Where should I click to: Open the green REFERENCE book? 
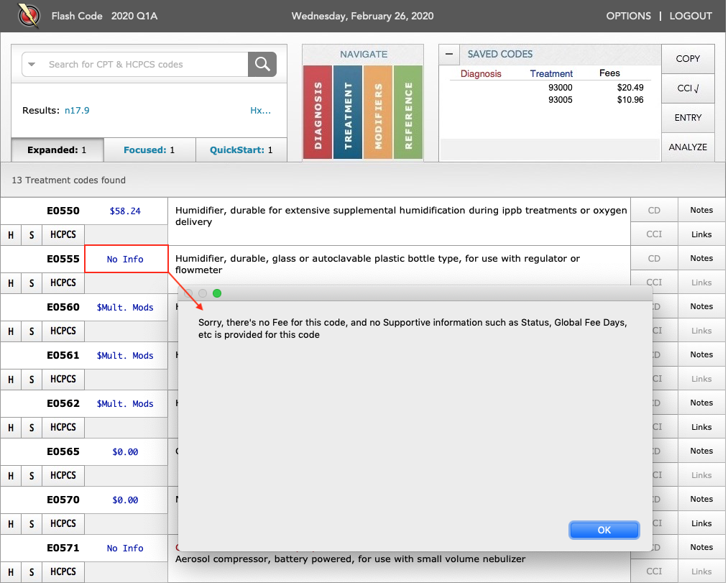[x=408, y=112]
